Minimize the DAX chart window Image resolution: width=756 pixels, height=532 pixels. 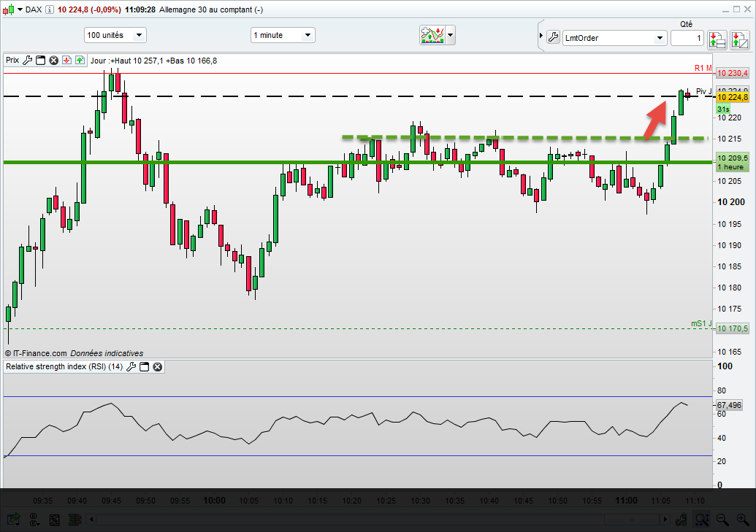(725, 9)
